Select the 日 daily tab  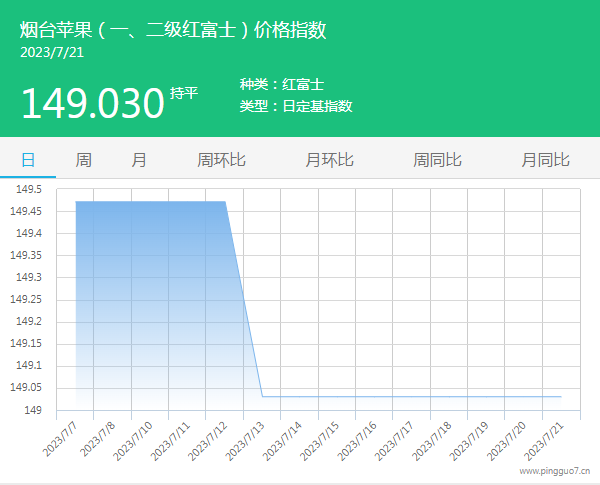(x=28, y=160)
